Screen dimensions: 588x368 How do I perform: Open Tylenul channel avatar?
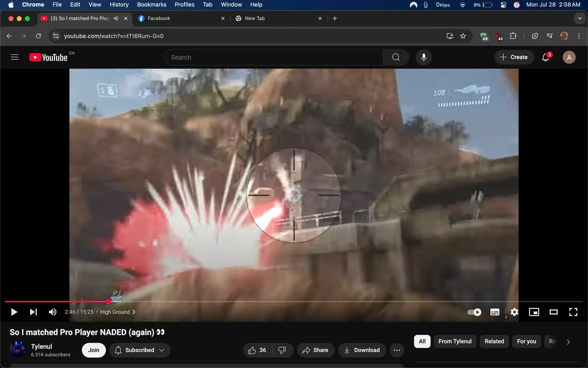pos(18,350)
